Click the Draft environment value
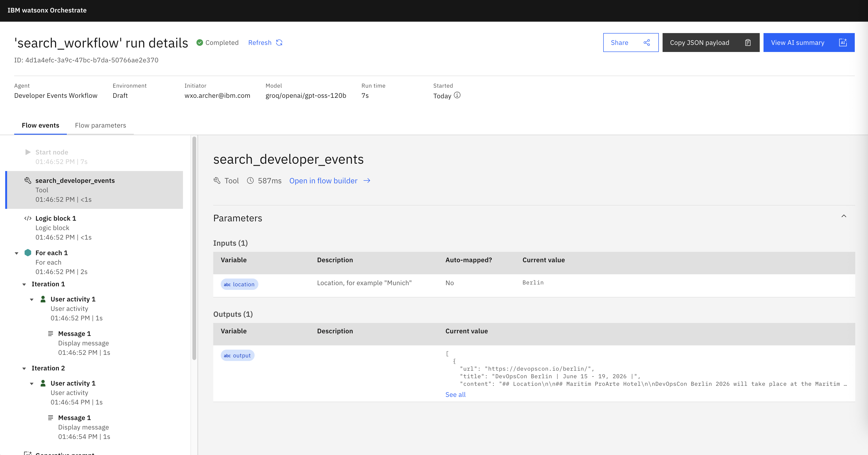Viewport: 868px width, 455px height. 120,95
